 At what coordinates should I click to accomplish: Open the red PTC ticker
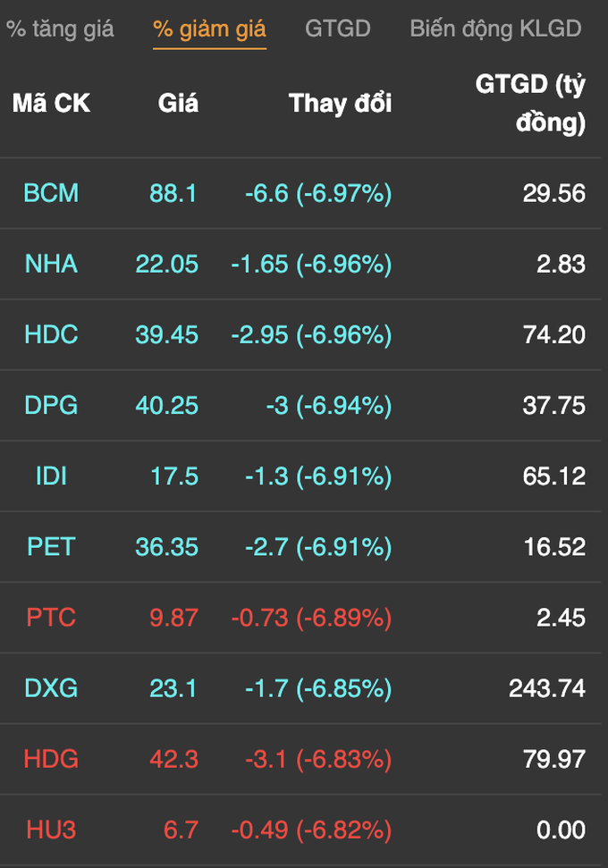(51, 617)
